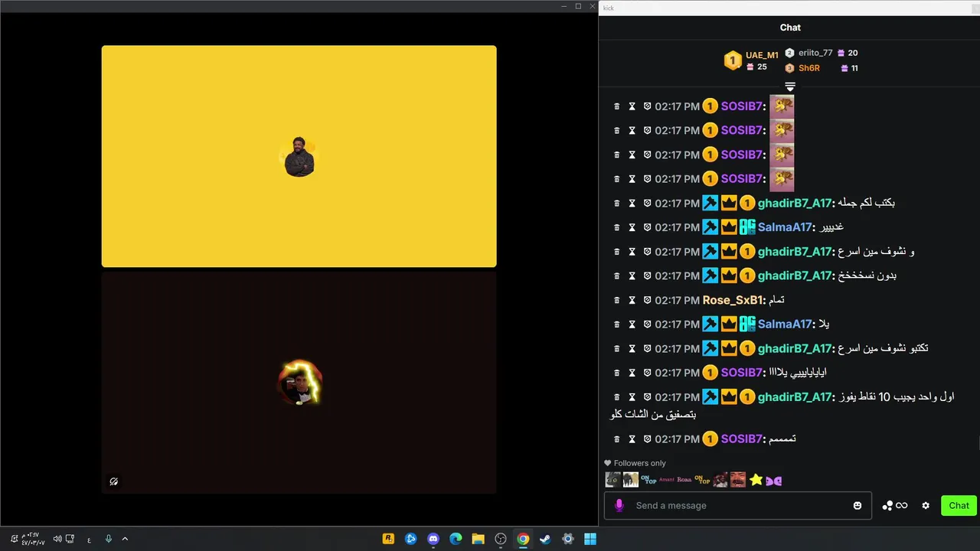Viewport: 980px width, 551px height.
Task: Switch input language indicator "ع"
Action: click(x=89, y=539)
